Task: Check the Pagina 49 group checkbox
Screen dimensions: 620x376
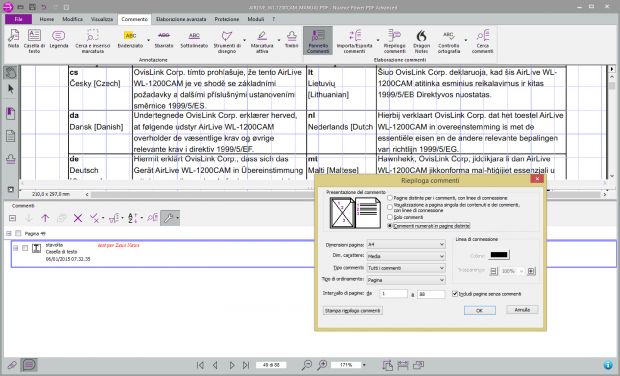Action: pyautogui.click(x=18, y=233)
